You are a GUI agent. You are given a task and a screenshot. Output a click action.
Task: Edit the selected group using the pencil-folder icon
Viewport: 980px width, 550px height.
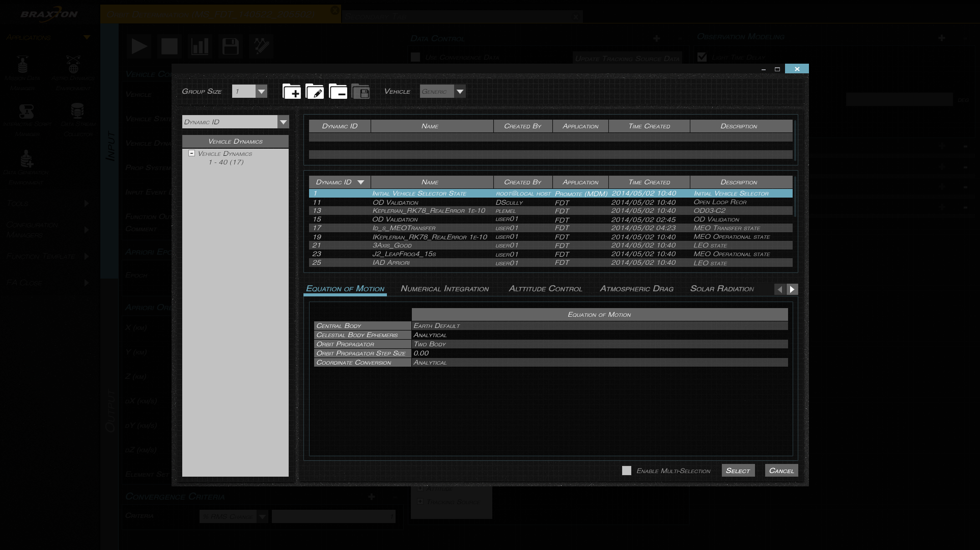315,92
